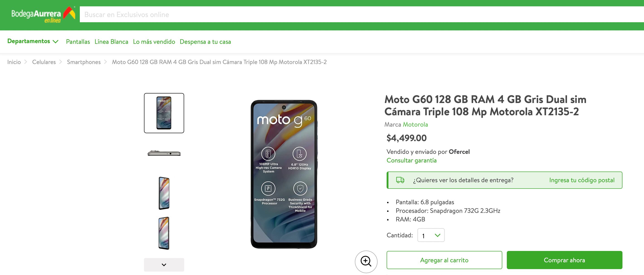Go to Línea Blanca section
The image size is (644, 275).
[x=111, y=42]
